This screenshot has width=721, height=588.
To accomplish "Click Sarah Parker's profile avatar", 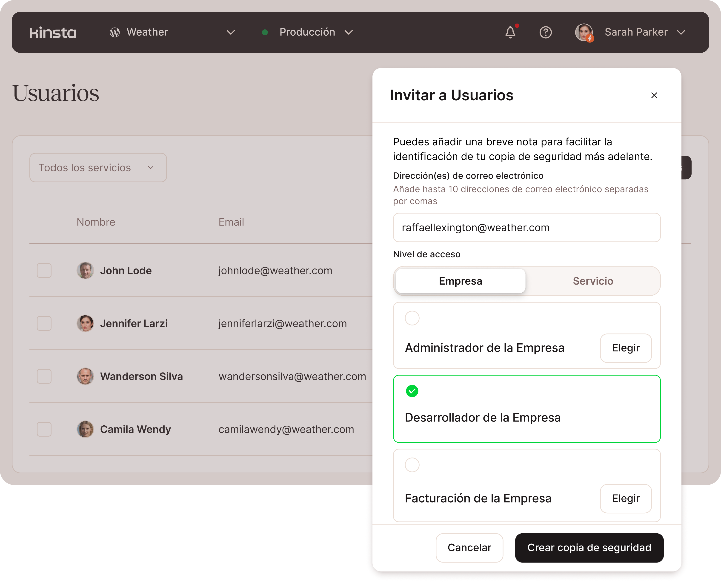I will [x=584, y=33].
